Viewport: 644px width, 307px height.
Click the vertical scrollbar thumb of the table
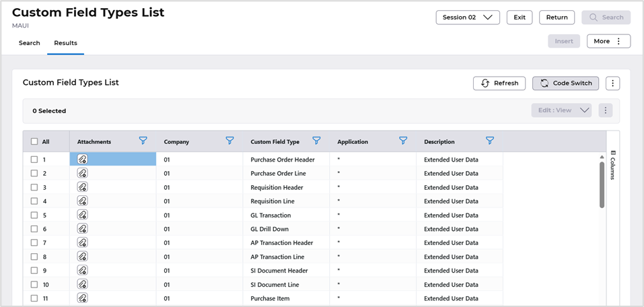[602, 184]
